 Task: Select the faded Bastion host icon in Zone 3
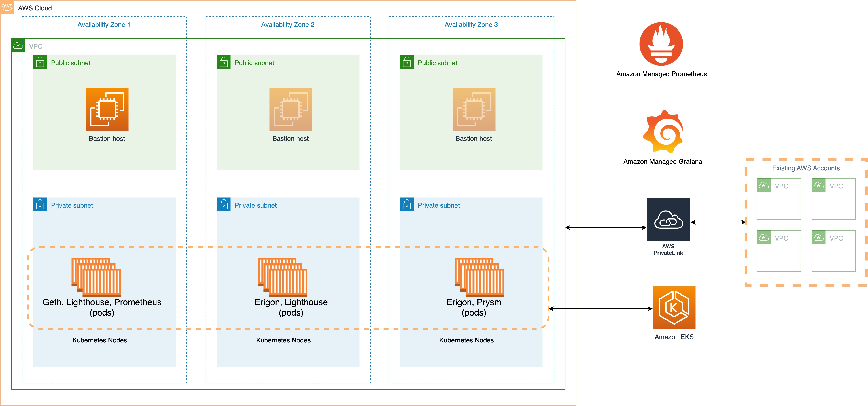pyautogui.click(x=474, y=109)
